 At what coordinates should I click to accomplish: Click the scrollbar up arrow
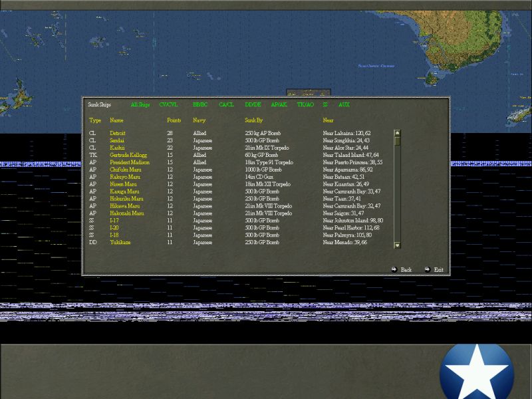(399, 132)
